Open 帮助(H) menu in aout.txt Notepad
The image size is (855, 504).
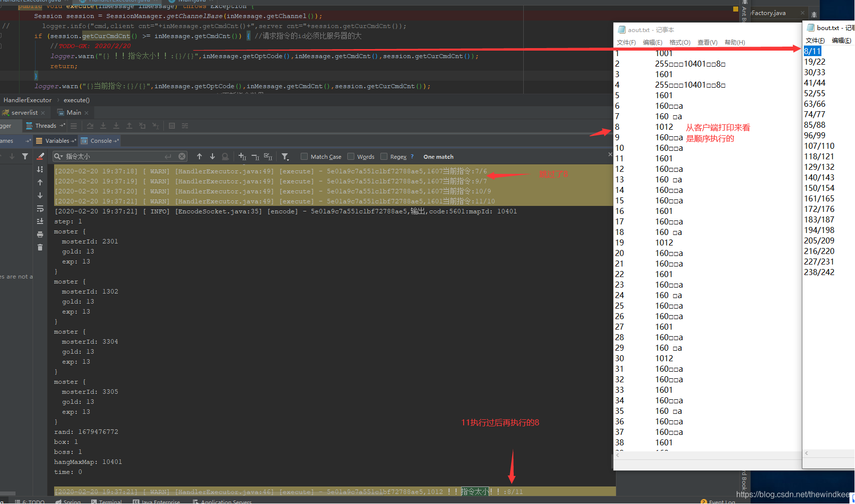(x=735, y=43)
